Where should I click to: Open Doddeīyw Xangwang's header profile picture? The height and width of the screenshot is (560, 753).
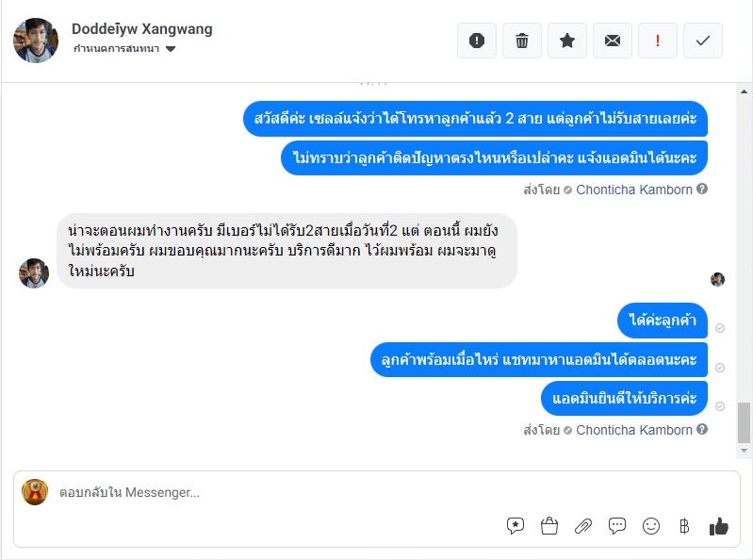(36, 41)
